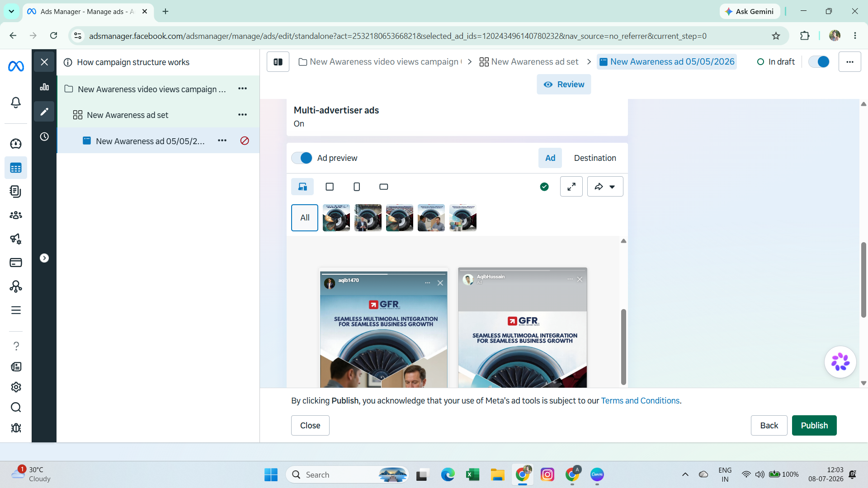Screen dimensions: 868x488
Task: Open campaign breadcrumb in top bar
Action: point(380,62)
